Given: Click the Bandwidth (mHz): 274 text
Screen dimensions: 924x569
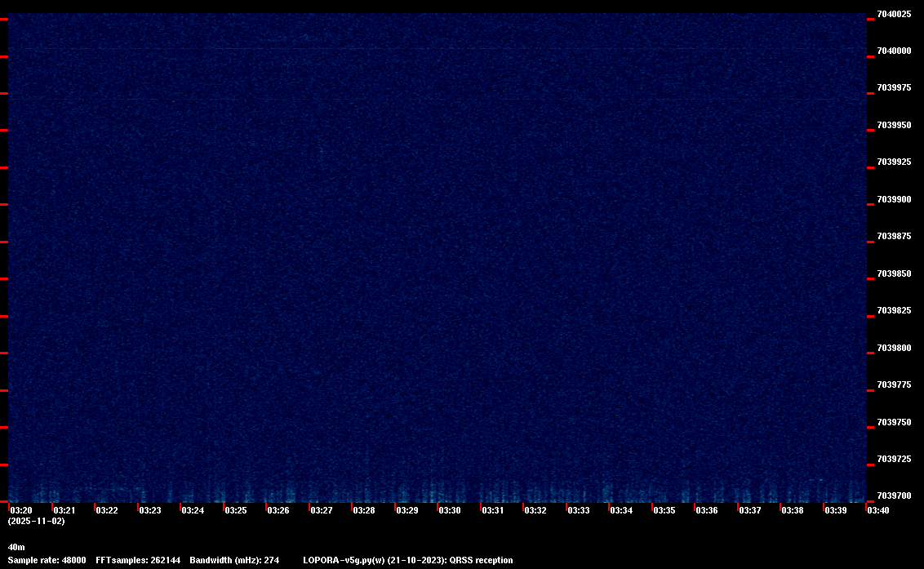Looking at the screenshot, I should 234,561.
